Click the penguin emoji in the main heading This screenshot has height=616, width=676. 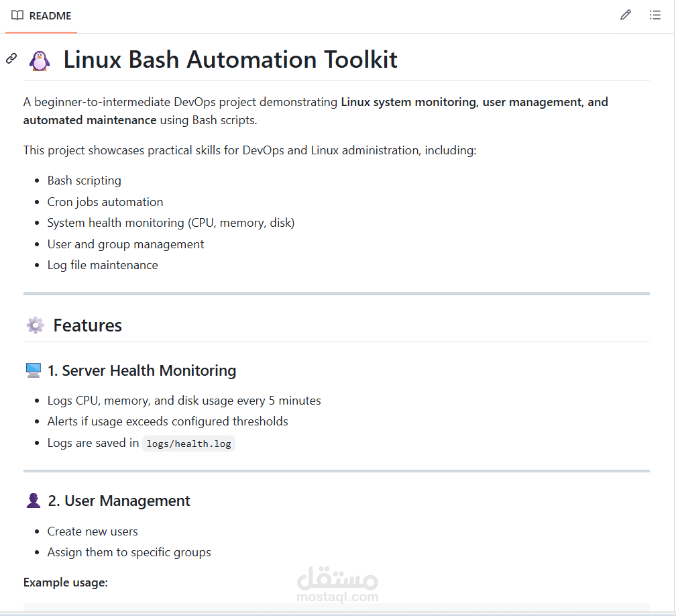tap(39, 59)
